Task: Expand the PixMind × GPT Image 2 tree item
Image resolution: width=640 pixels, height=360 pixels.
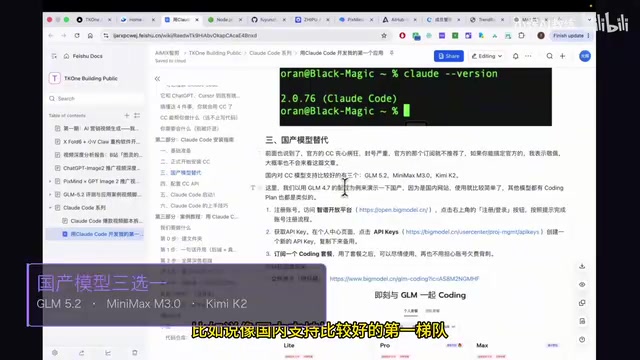Action: pyautogui.click(x=50, y=181)
